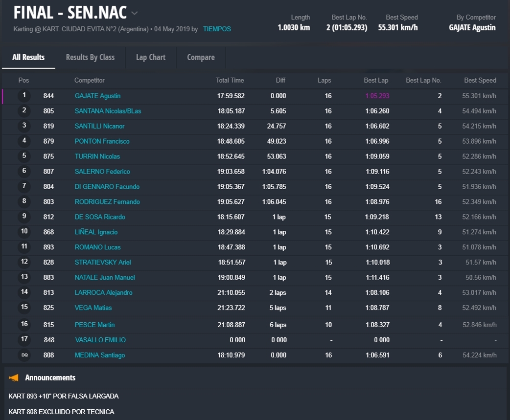510x420 pixels.
Task: Click PONTON Francisco's name
Action: [102, 141]
